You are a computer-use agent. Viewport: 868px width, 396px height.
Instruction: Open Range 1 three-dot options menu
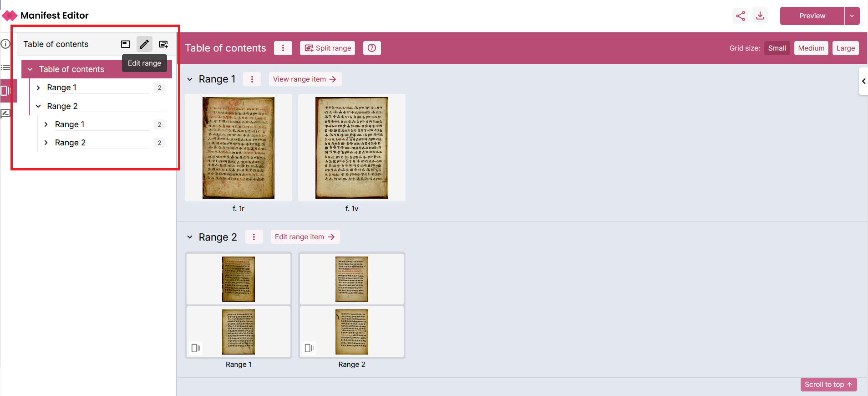(x=252, y=79)
